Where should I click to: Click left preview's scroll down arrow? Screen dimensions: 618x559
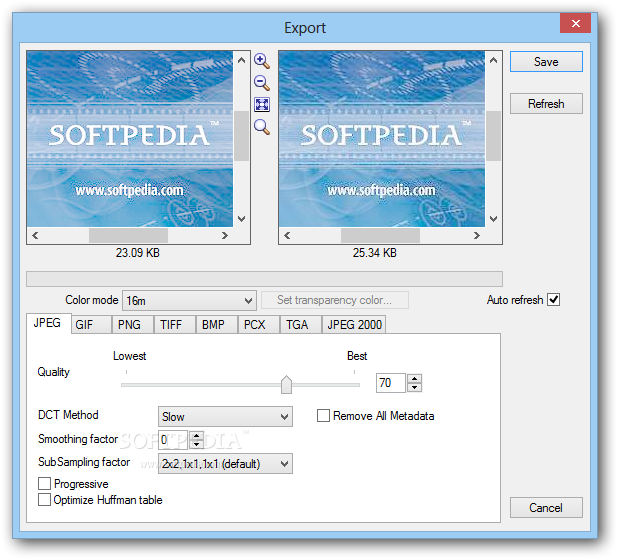242,218
